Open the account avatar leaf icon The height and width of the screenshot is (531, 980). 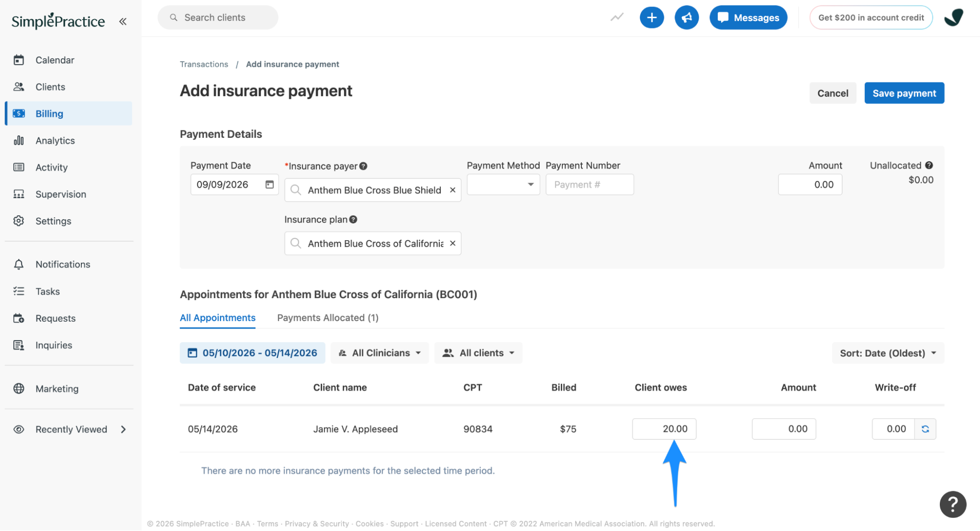pyautogui.click(x=954, y=18)
